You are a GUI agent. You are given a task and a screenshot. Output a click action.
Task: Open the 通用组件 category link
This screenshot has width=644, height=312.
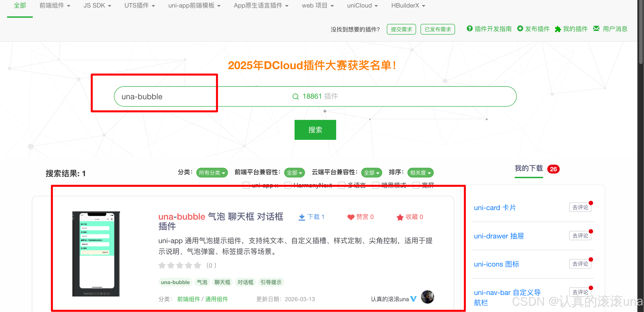[216, 299]
